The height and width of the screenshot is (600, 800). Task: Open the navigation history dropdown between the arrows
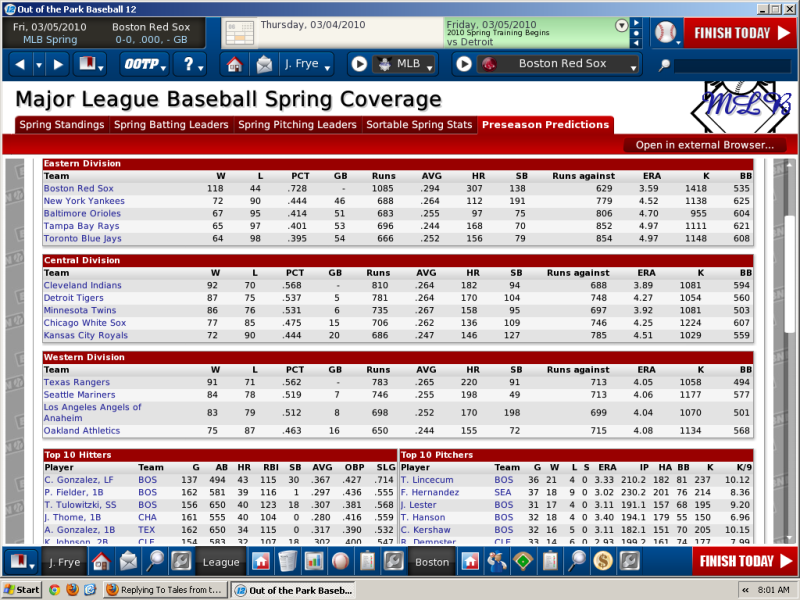(39, 65)
